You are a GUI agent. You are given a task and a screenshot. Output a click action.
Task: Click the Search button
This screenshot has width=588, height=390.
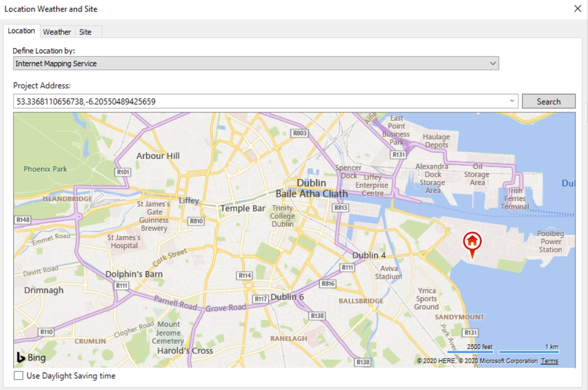point(549,101)
